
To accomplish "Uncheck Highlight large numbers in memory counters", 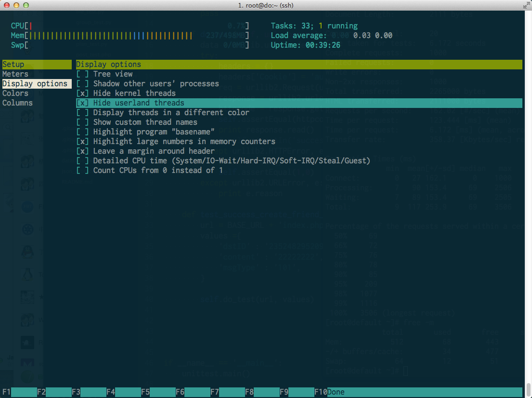I will (x=82, y=141).
